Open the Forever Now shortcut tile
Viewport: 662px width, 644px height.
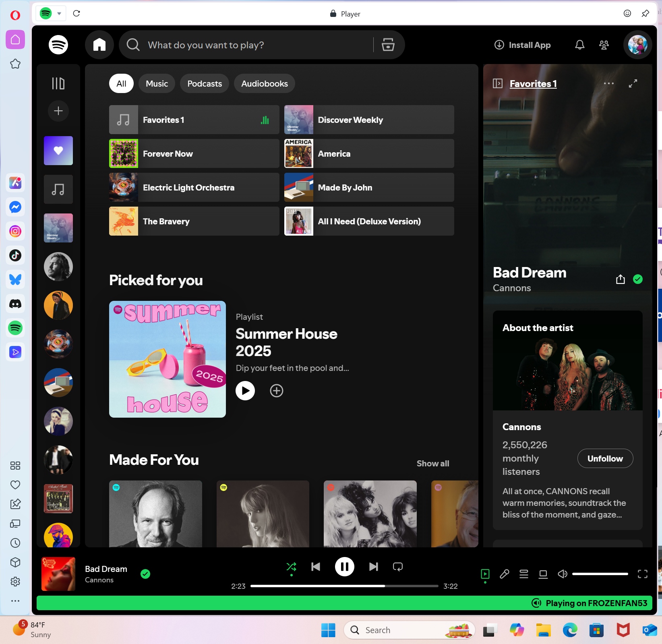[x=194, y=153]
